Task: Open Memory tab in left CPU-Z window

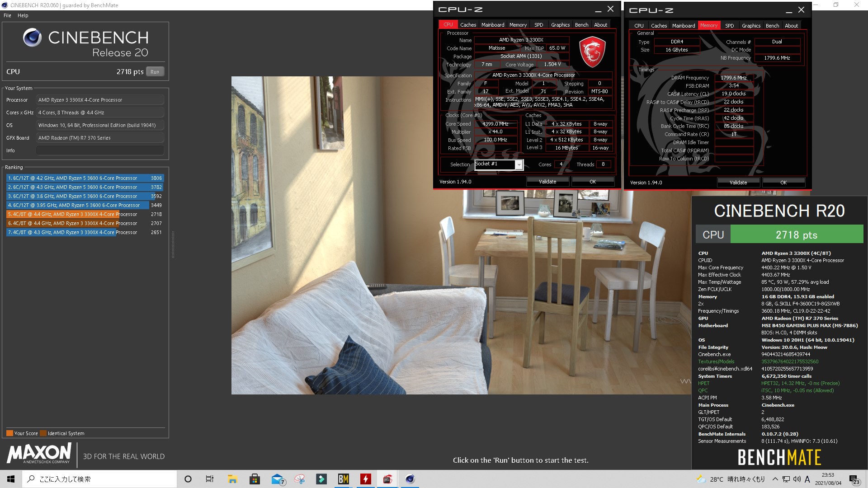Action: point(518,25)
